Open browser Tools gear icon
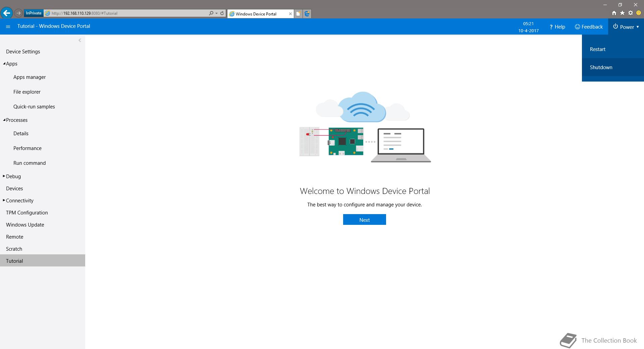This screenshot has width=644, height=349. [x=631, y=13]
